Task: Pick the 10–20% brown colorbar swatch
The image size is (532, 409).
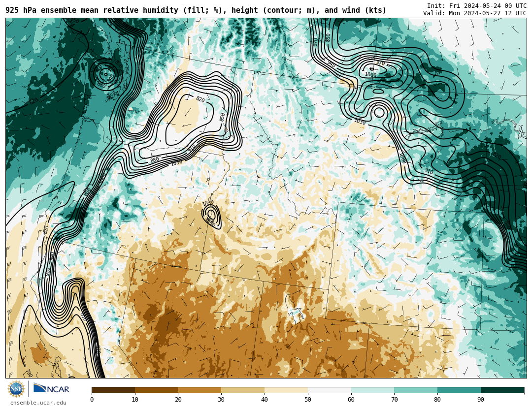Action: 157,390
